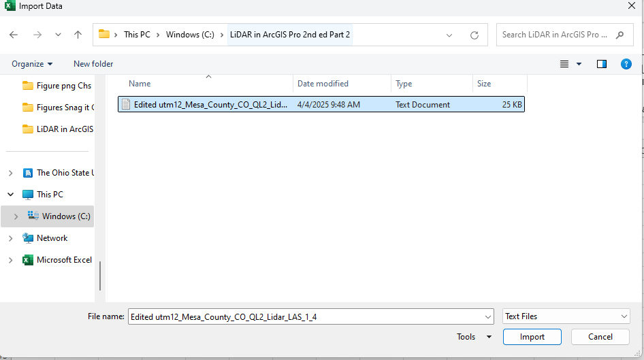Create a New folder

[93, 64]
